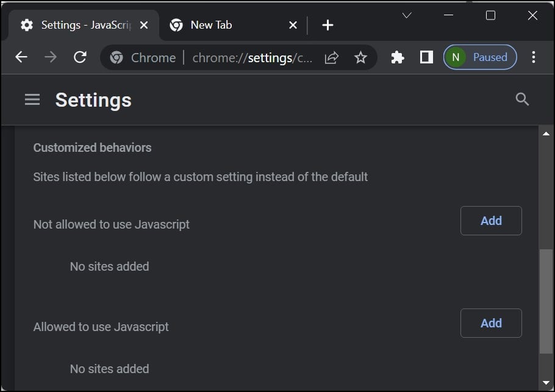
Task: Close the Settings tab
Action: pos(144,25)
